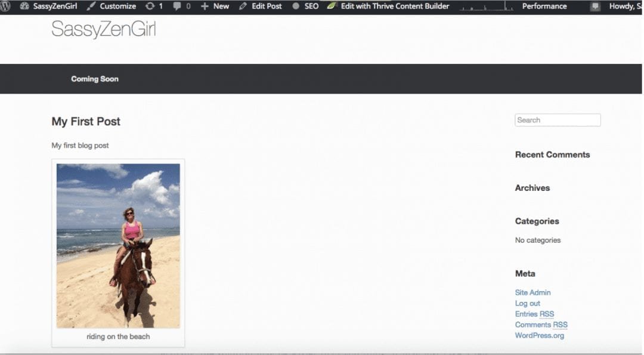
Task: Open pending updates circular arrows icon
Action: click(149, 7)
